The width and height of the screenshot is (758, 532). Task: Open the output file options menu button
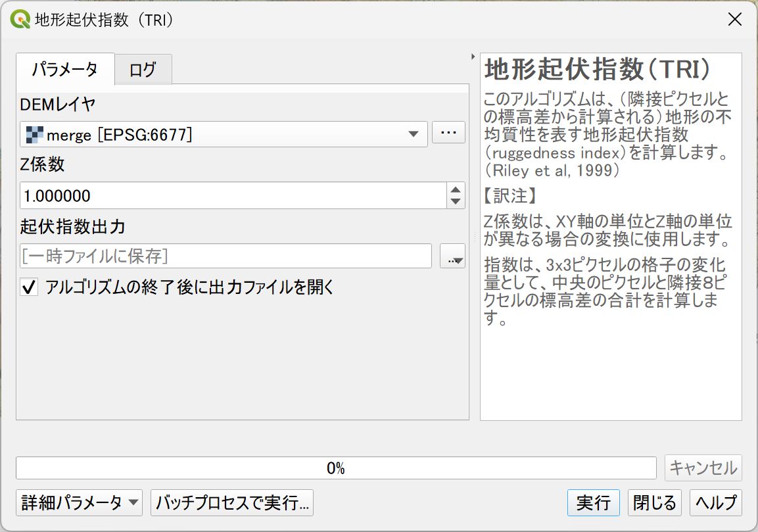pos(452,256)
